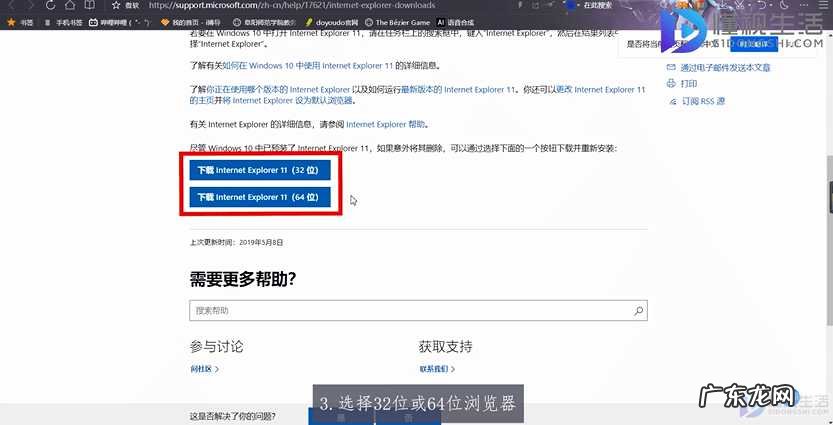833x425 pixels.
Task: Open 最新版本的 Internet Explorer 11 link
Action: click(x=458, y=89)
